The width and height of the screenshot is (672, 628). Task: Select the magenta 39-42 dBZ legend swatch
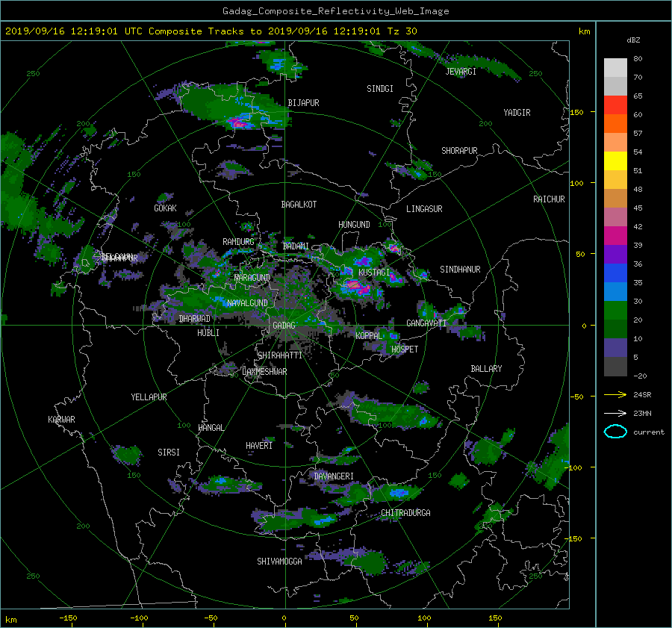(615, 236)
